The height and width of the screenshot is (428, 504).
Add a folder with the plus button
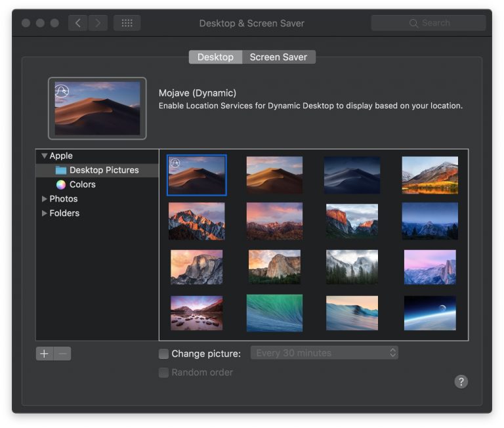[45, 354]
